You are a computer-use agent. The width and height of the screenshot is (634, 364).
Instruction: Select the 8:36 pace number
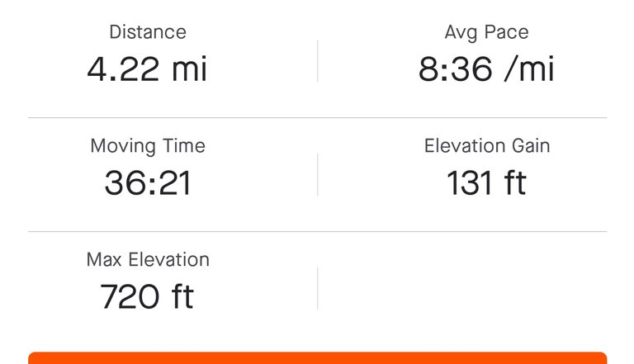pos(452,69)
